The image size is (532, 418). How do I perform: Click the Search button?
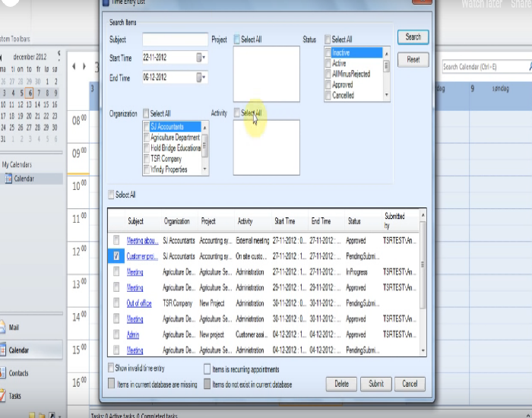click(x=413, y=37)
